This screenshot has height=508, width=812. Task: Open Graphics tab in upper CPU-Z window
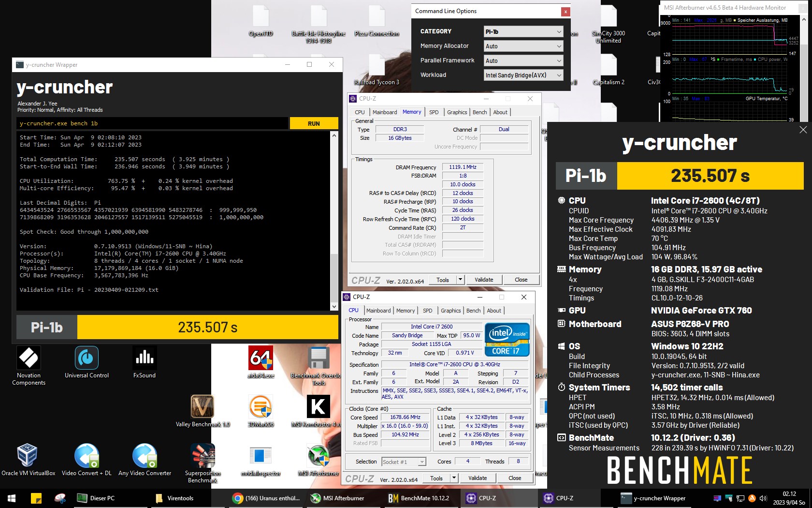tap(457, 112)
